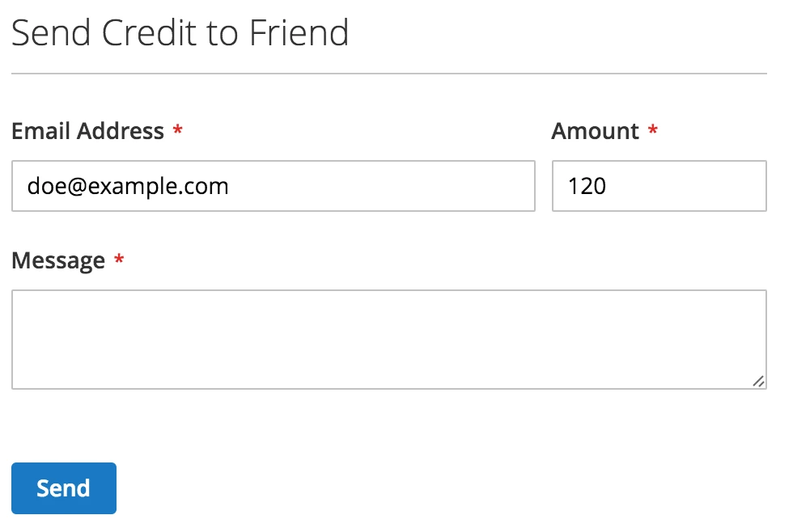This screenshot has height=532, width=793.
Task: Click the red asterisk next to Amount
Action: [x=652, y=131]
